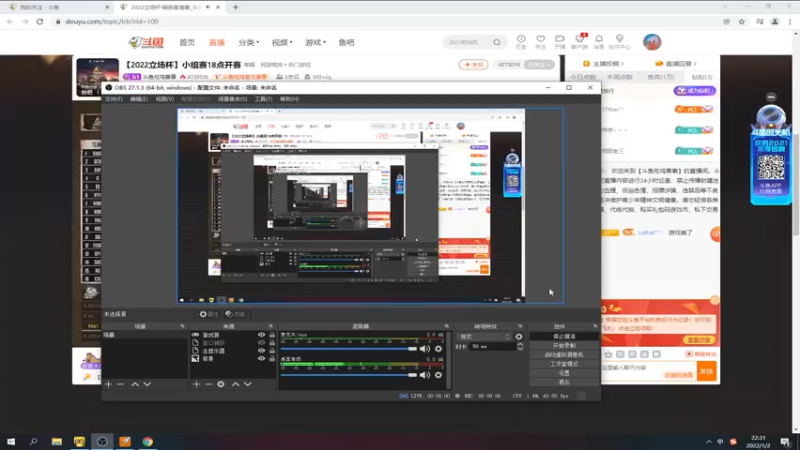
Task: Toggle visibility of the second source in the sources list
Action: coord(261,343)
